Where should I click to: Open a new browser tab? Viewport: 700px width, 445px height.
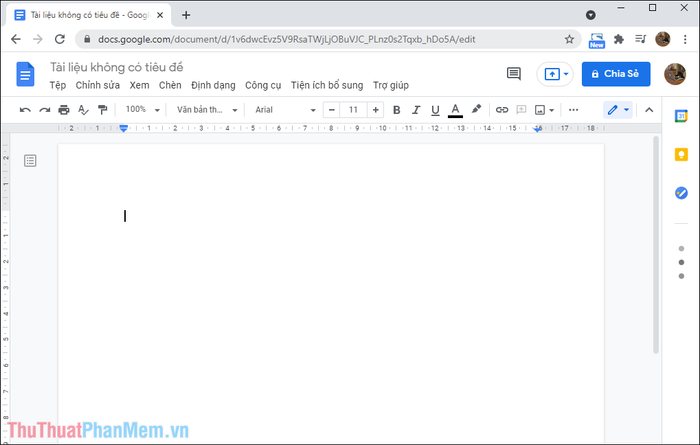pos(186,15)
